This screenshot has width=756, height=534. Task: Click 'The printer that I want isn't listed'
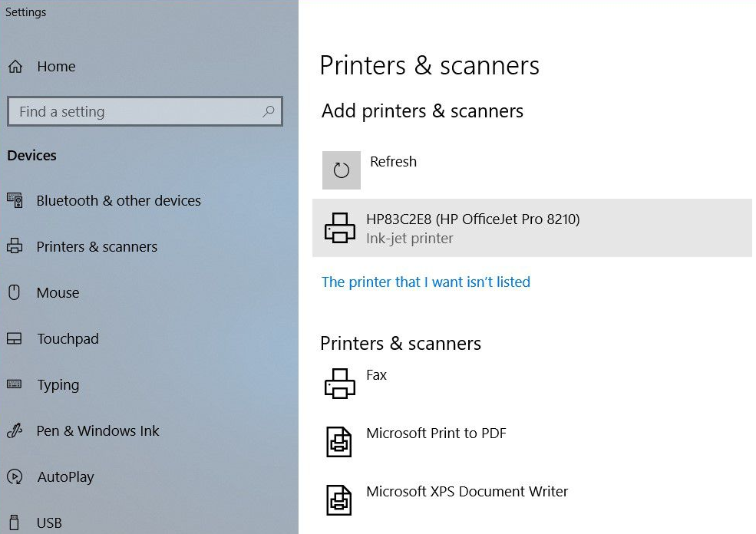coord(425,282)
